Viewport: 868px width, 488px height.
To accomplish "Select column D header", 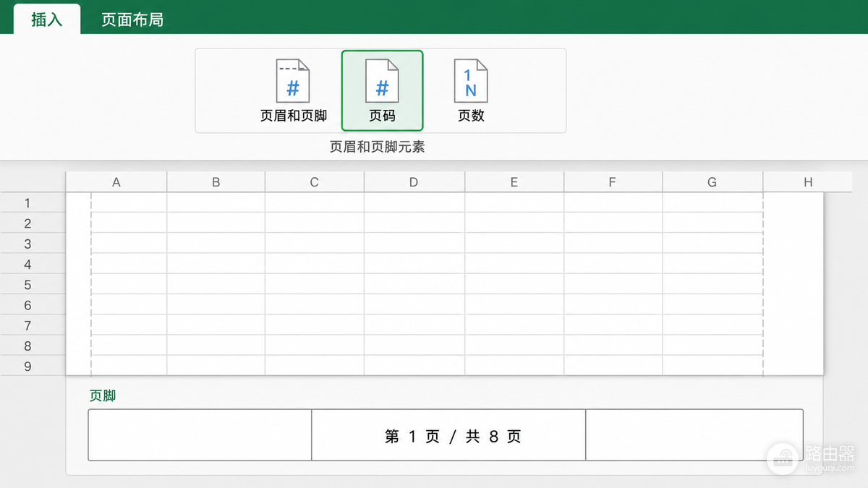I will tap(414, 182).
